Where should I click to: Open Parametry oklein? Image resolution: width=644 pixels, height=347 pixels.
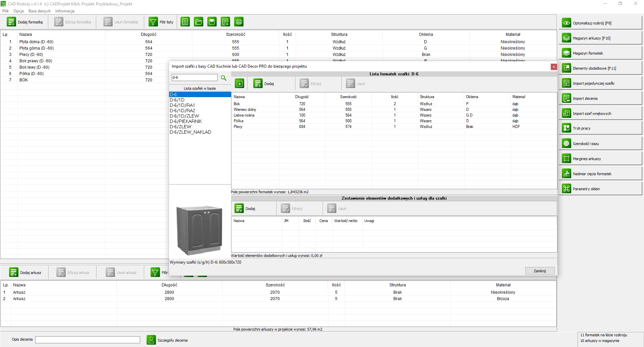pos(600,189)
